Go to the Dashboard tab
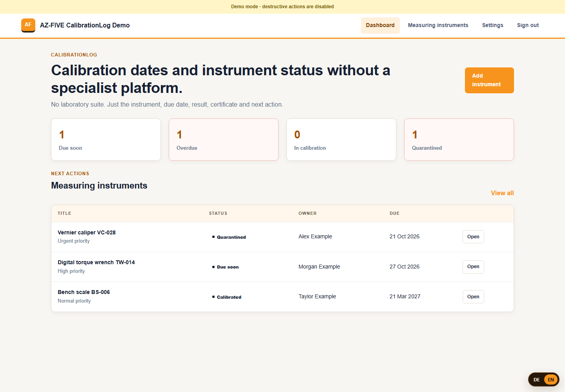The height and width of the screenshot is (392, 565). coord(380,25)
